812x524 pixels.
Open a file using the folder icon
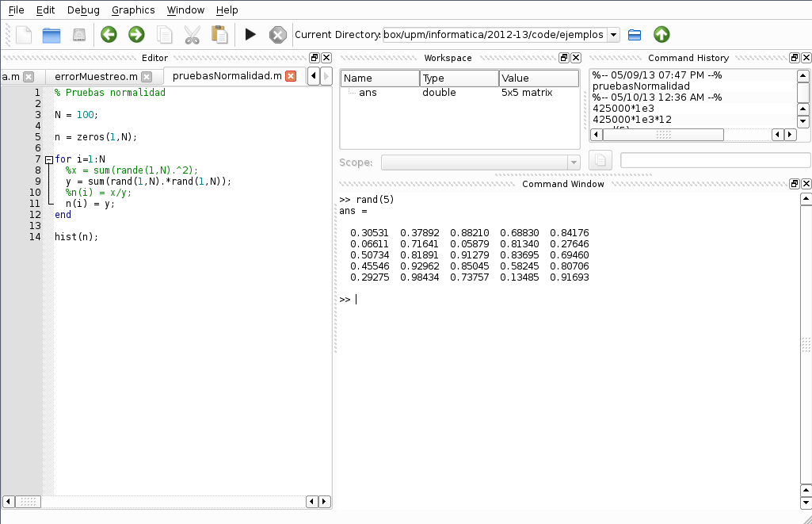(51, 35)
